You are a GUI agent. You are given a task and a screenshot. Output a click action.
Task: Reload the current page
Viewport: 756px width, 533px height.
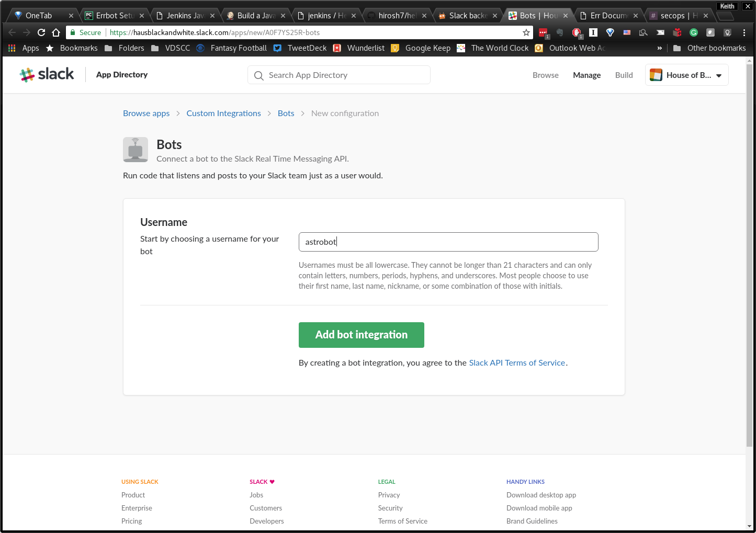click(41, 32)
